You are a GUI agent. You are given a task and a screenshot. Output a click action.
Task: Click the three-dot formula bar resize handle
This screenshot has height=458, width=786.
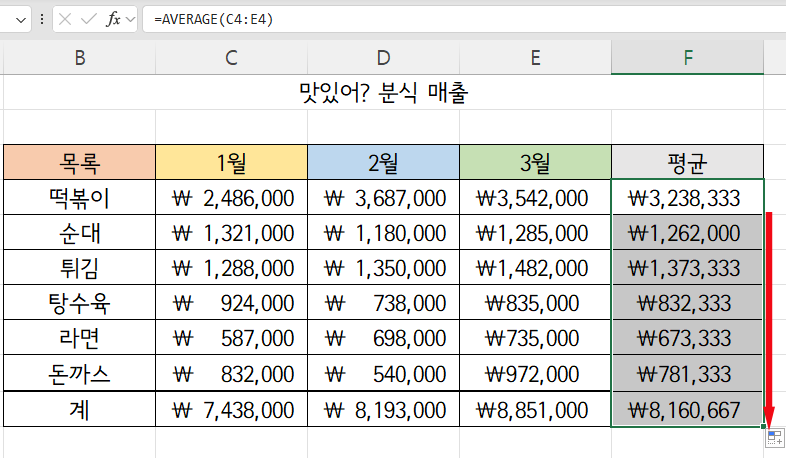tap(42, 20)
